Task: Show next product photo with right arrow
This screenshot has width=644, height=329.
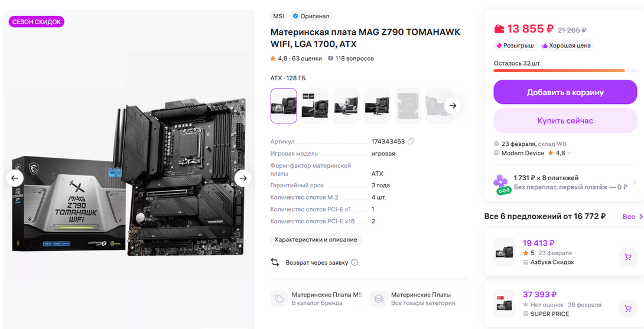Action: pos(243,178)
